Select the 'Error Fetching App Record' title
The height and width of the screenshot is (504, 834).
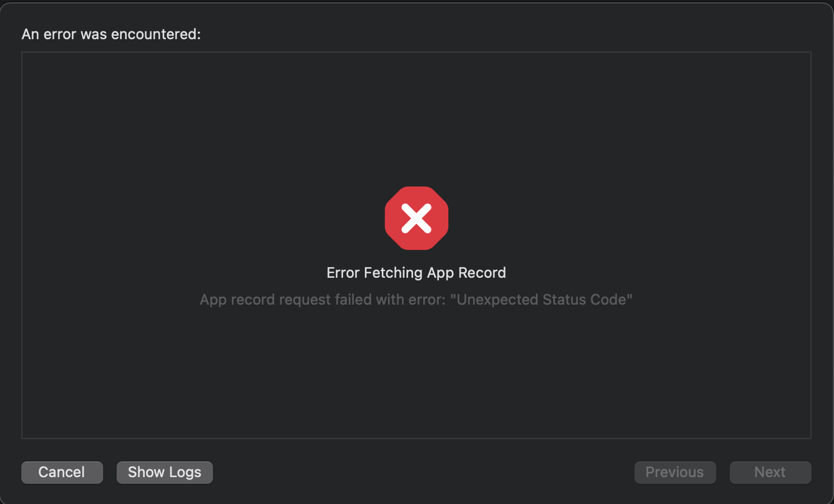(416, 273)
